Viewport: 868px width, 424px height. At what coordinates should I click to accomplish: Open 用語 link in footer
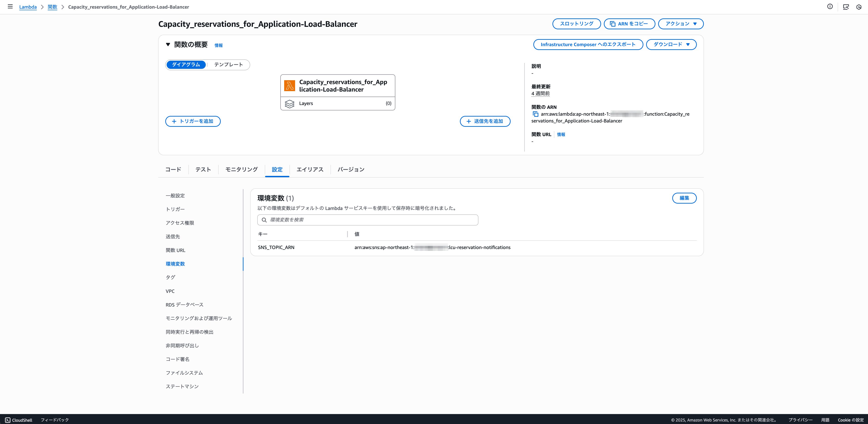[x=825, y=420]
